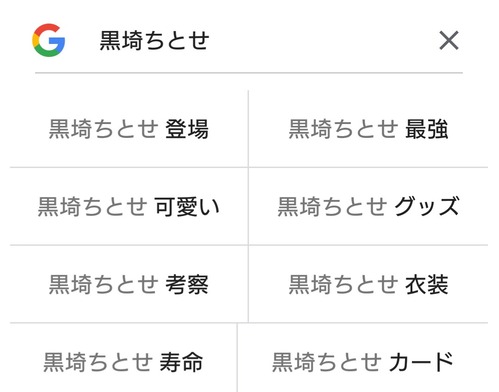Click the bold 可愛い keyword
The height and width of the screenshot is (392, 499).
pyautogui.click(x=187, y=207)
